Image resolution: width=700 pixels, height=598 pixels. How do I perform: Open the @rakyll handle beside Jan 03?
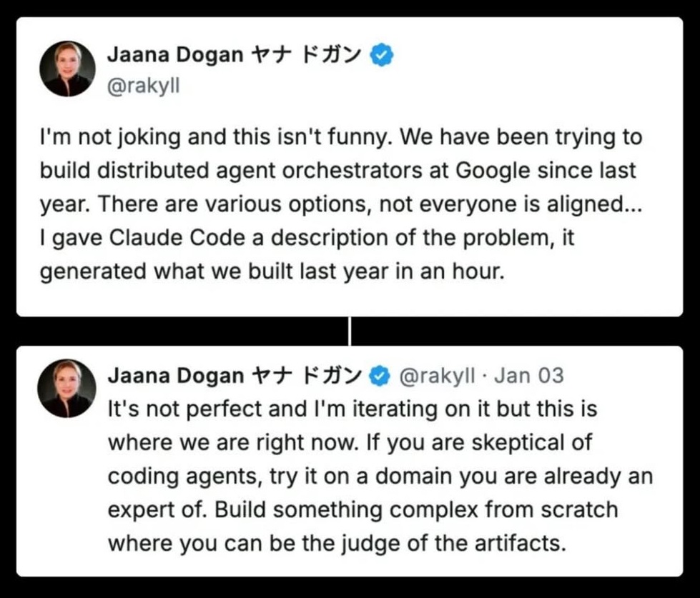point(435,376)
